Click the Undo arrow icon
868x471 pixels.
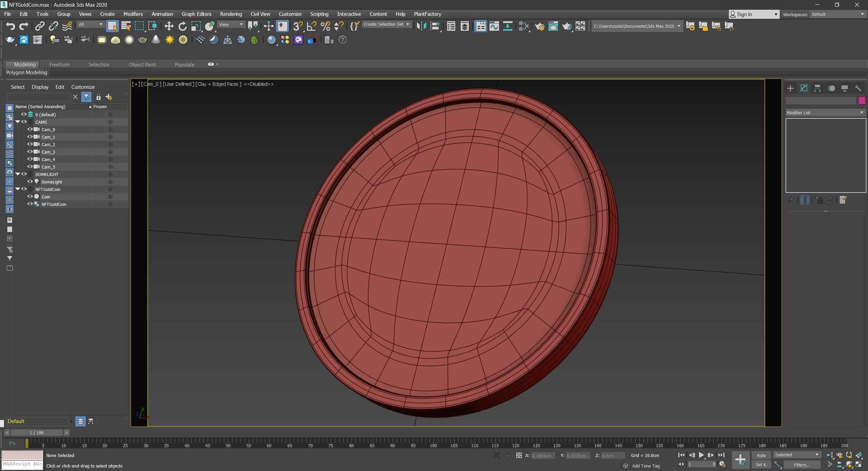point(10,26)
